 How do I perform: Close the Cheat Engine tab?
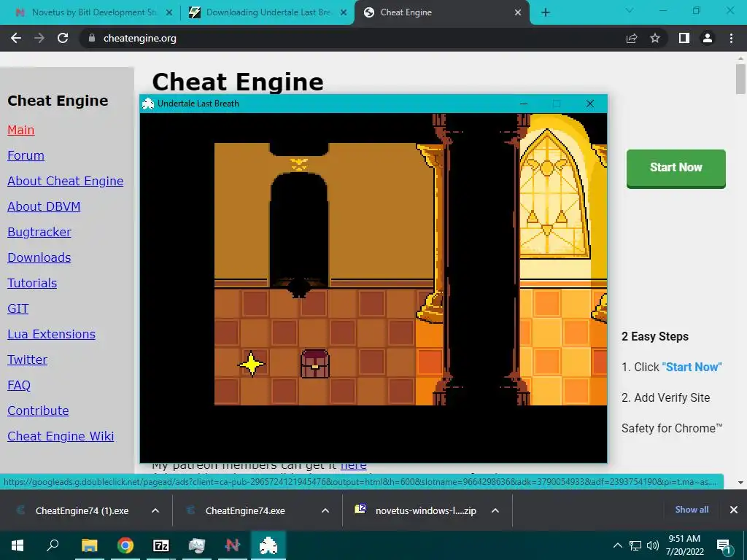point(518,13)
